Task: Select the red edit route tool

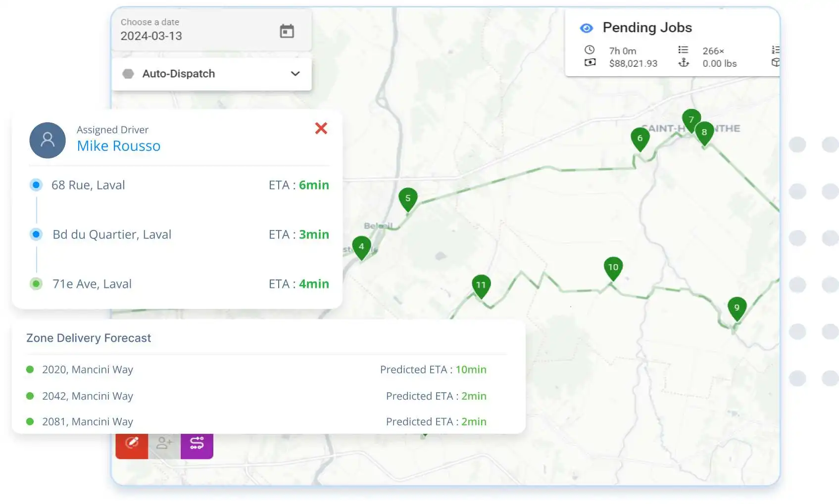Action: point(132,444)
